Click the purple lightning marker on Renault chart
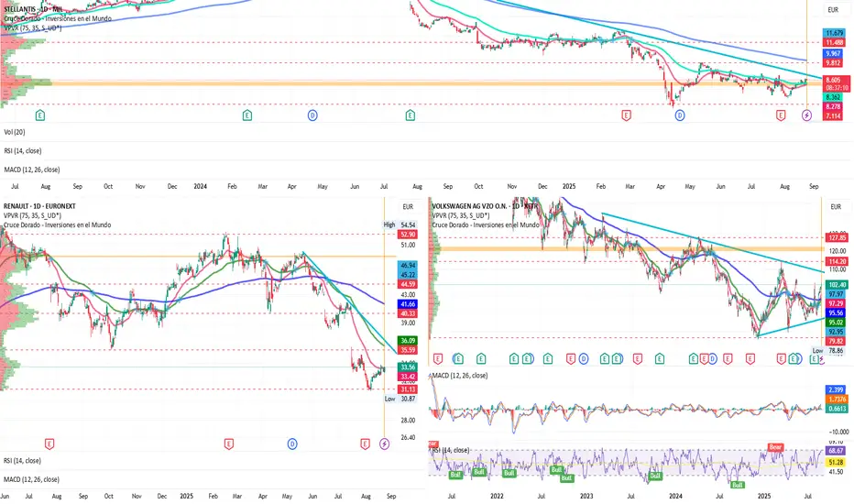The height and width of the screenshot is (504, 854). tap(385, 444)
